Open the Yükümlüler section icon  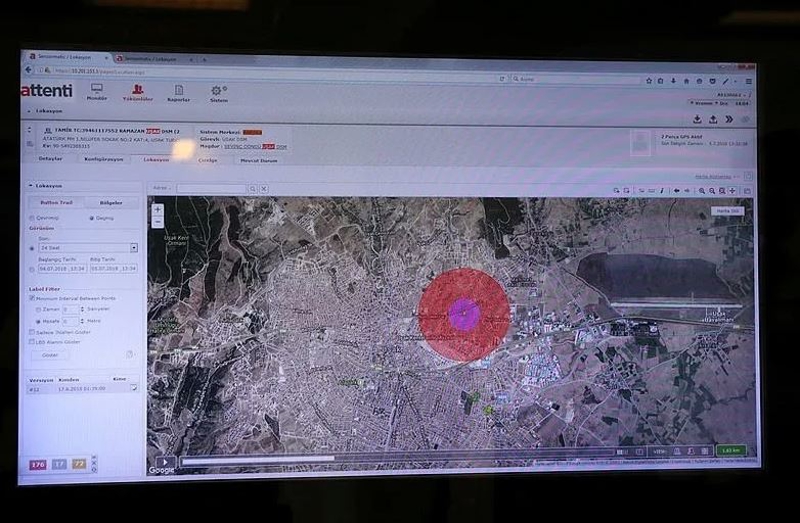click(x=137, y=91)
